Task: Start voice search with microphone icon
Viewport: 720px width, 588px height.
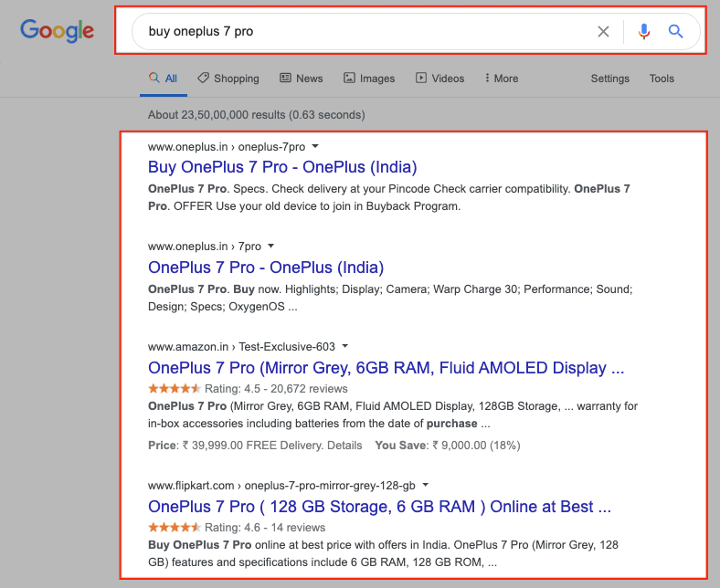Action: 644,32
